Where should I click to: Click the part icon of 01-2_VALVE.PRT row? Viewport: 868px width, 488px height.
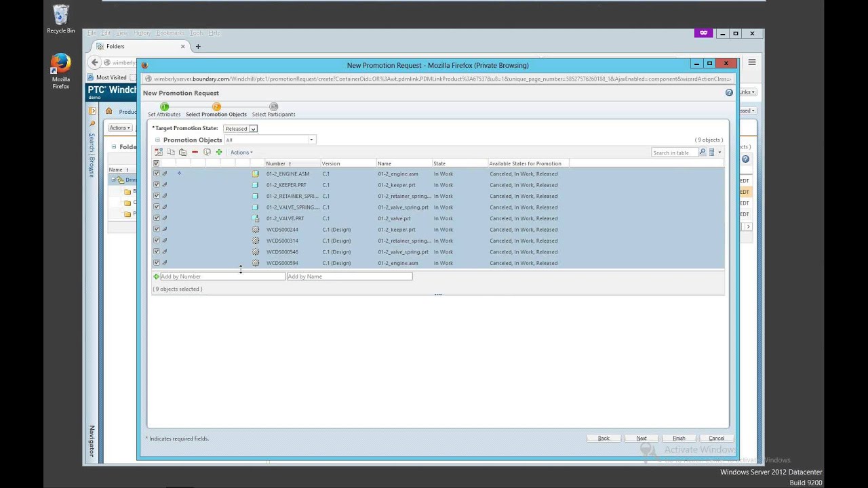click(256, 218)
